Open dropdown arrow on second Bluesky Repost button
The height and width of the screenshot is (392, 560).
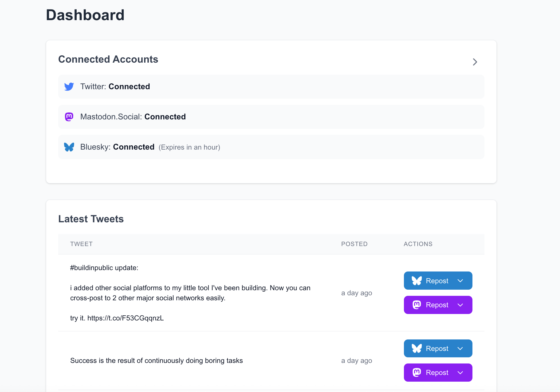click(x=460, y=348)
